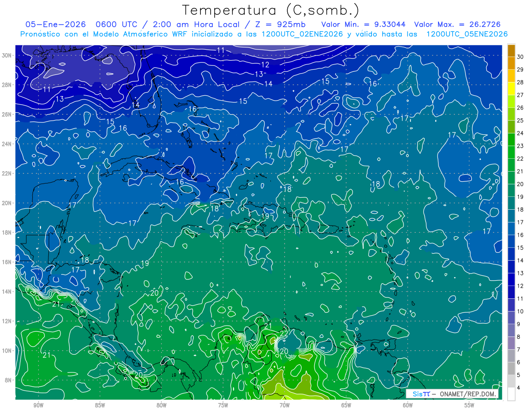Click the dark orange swatch above 30
The image size is (532, 411).
coord(511,50)
